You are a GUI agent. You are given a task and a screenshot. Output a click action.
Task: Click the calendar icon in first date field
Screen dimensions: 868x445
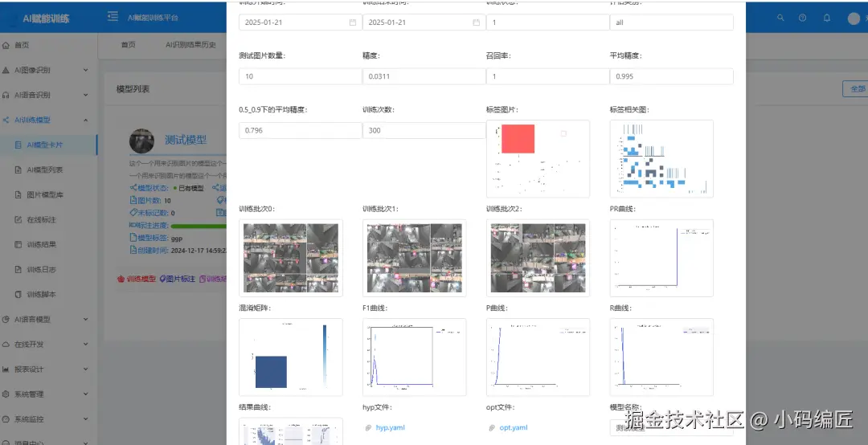click(x=353, y=22)
